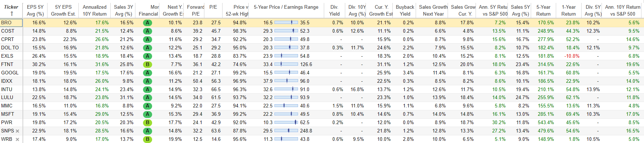Click the B financial rating badge for PWR
Screen dimensions: 644x143
point(147,123)
